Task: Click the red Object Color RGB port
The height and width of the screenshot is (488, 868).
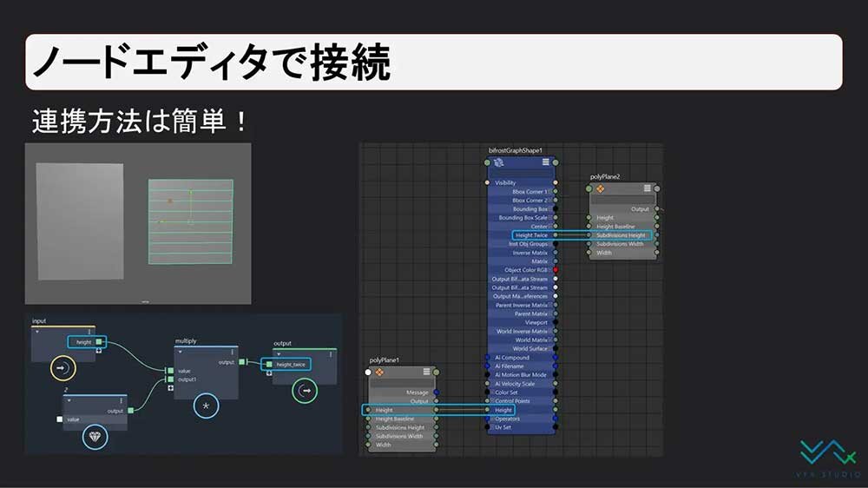Action: click(556, 270)
